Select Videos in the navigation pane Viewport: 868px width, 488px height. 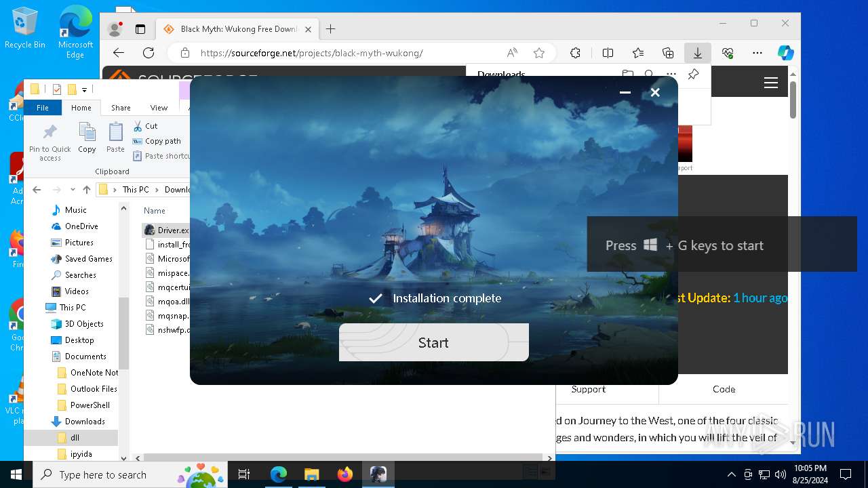tap(77, 291)
